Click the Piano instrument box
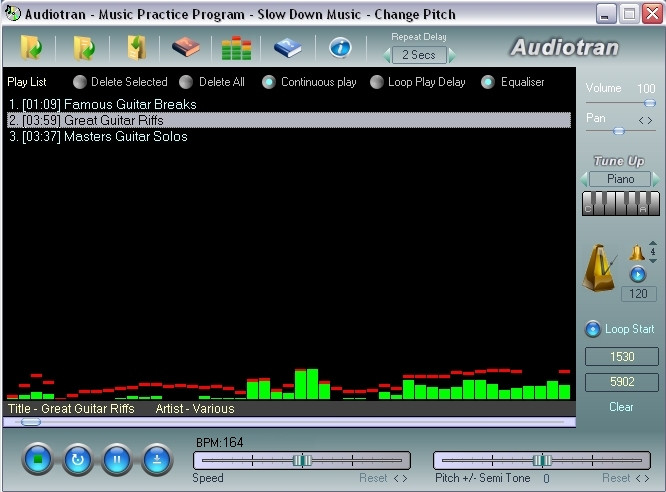The width and height of the screenshot is (666, 492). [620, 179]
